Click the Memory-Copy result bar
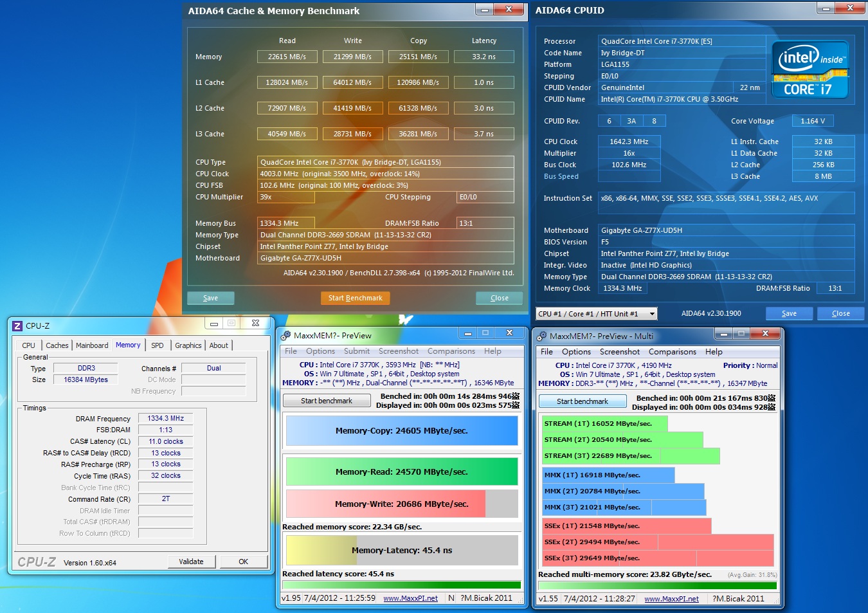This screenshot has width=868, height=613. pyautogui.click(x=402, y=431)
